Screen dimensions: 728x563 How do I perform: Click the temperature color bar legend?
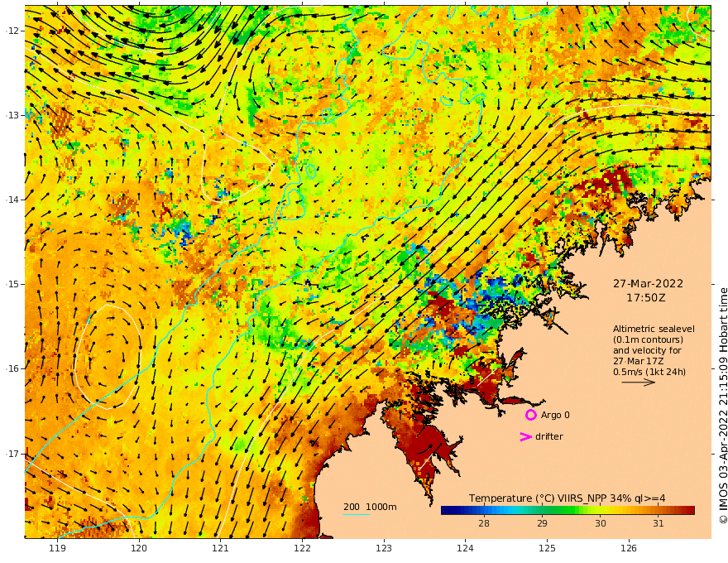[x=568, y=510]
